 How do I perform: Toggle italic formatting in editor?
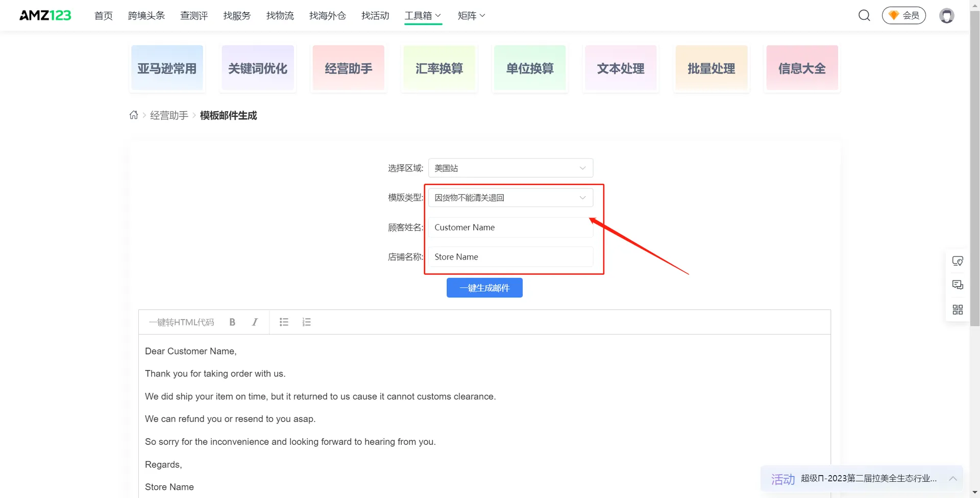(x=255, y=322)
